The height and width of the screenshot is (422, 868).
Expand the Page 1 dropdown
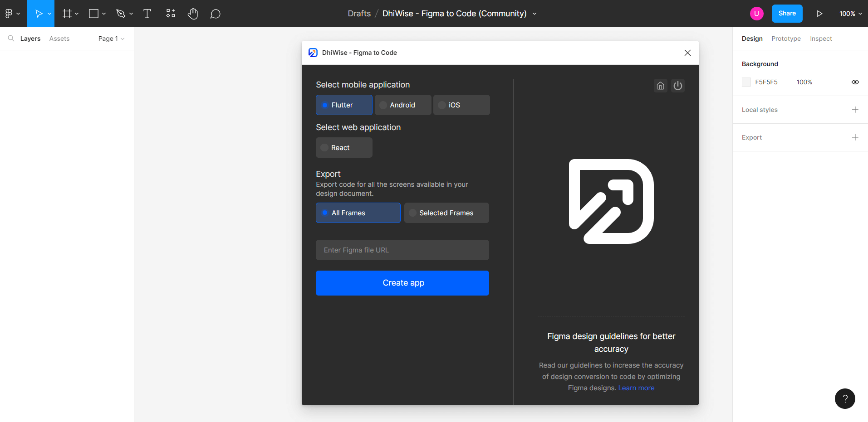111,39
